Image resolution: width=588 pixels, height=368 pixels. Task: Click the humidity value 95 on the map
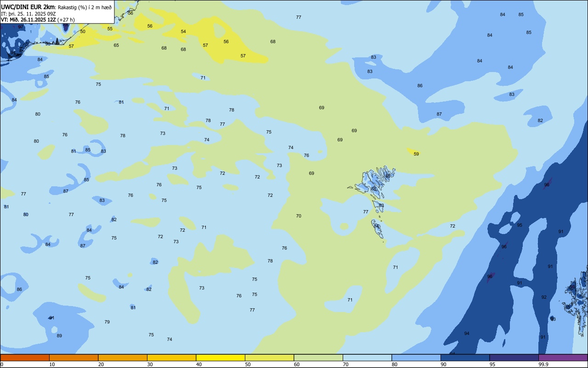tap(520, 225)
